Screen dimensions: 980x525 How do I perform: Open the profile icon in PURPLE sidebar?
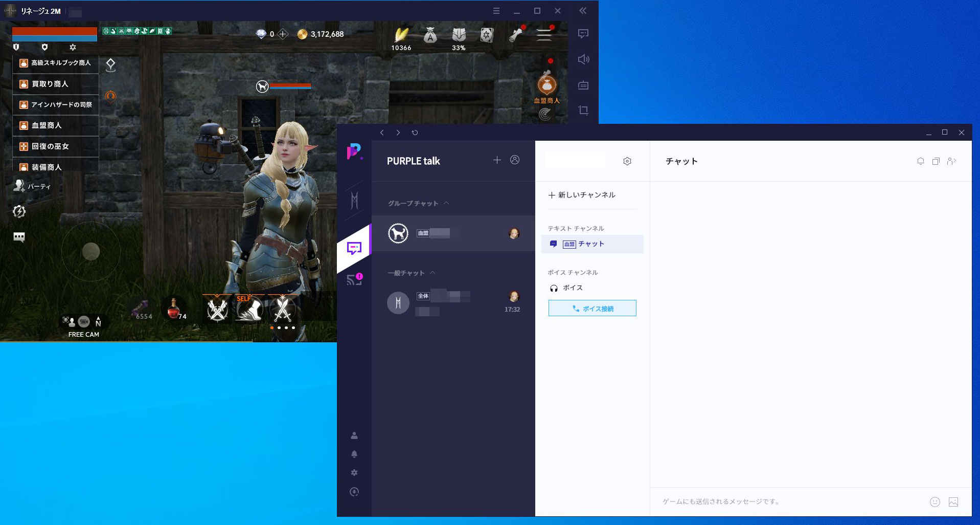click(x=354, y=436)
